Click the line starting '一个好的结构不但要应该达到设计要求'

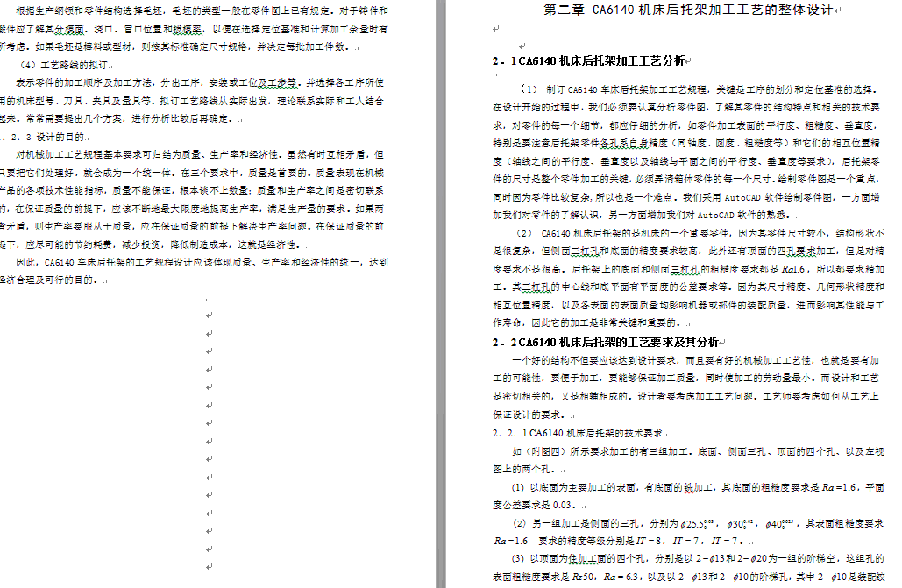pyautogui.click(x=695, y=361)
